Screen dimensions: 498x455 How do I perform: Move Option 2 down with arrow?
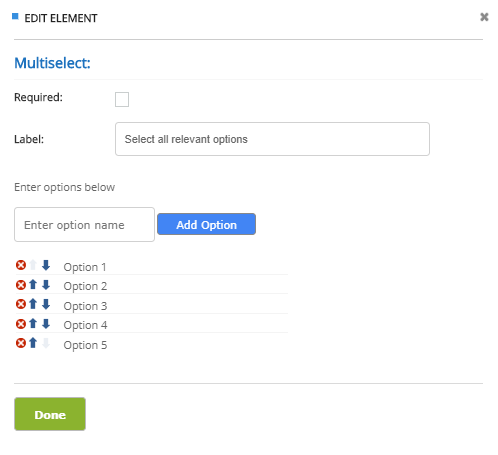(46, 285)
